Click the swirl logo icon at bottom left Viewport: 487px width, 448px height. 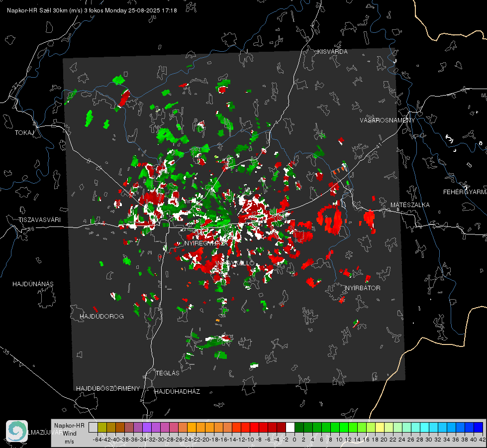click(17, 431)
